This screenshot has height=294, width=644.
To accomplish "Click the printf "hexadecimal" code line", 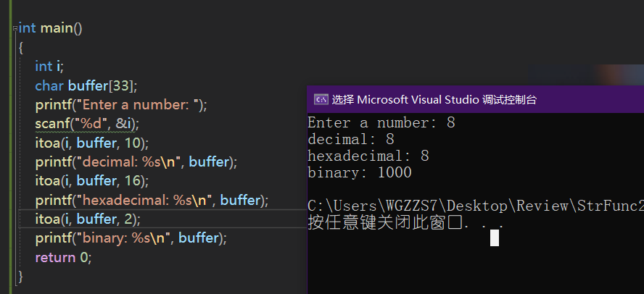I will tap(152, 200).
